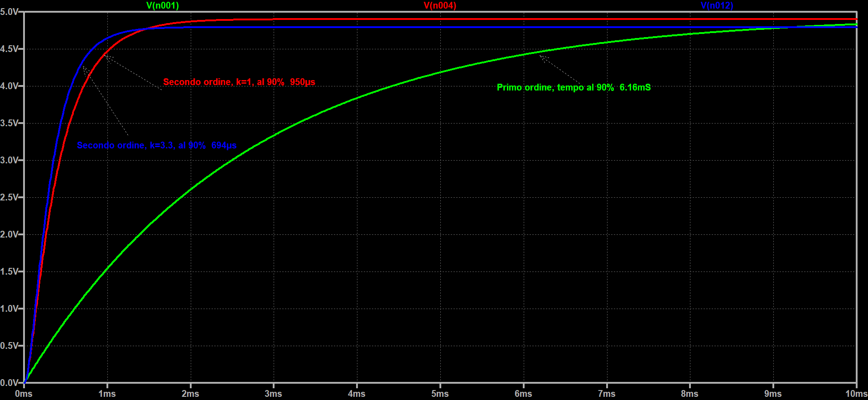This screenshot has width=868, height=400.
Task: Click the 5.0V label on vertical axis
Action: [9, 12]
